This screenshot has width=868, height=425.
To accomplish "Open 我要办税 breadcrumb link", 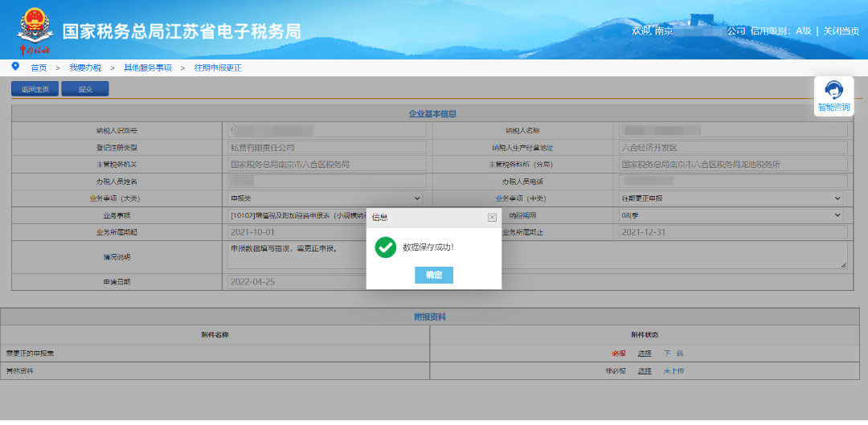I will coord(85,68).
